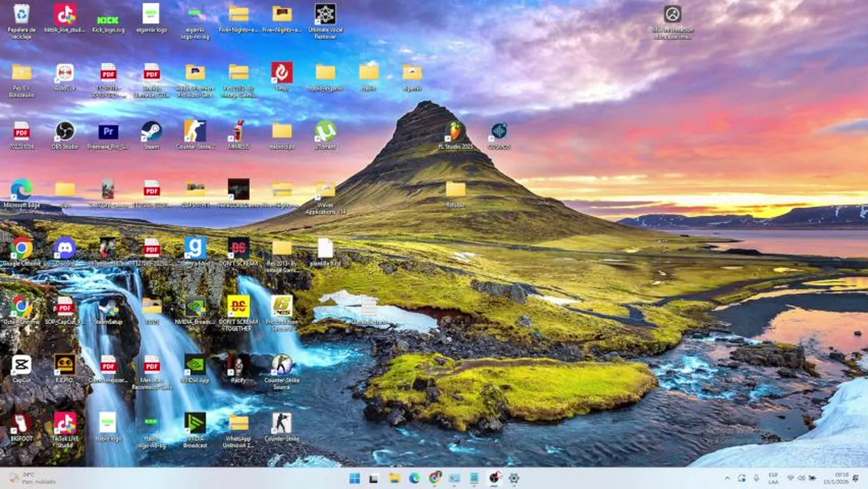Launch Discord from the desktop
The width and height of the screenshot is (868, 489).
(65, 251)
